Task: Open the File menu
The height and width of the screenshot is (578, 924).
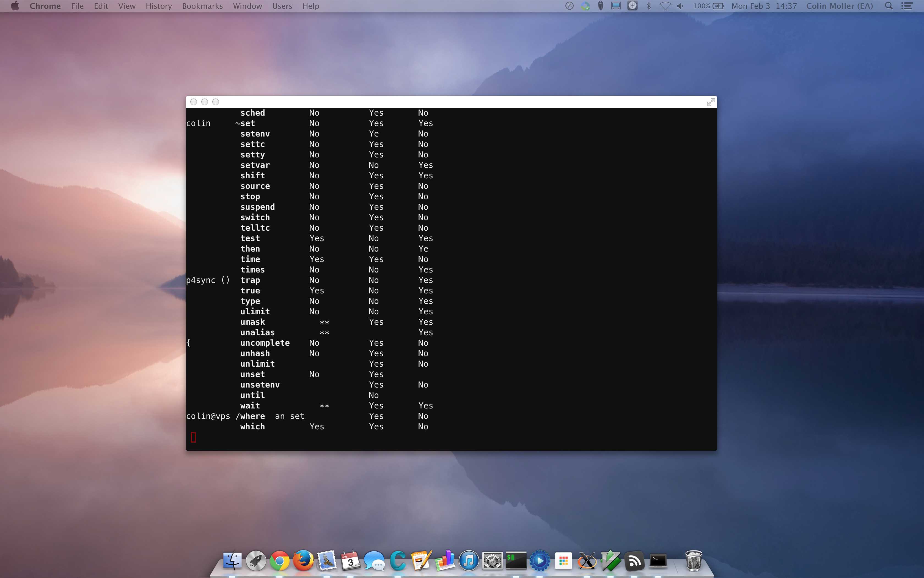Action: pyautogui.click(x=77, y=6)
